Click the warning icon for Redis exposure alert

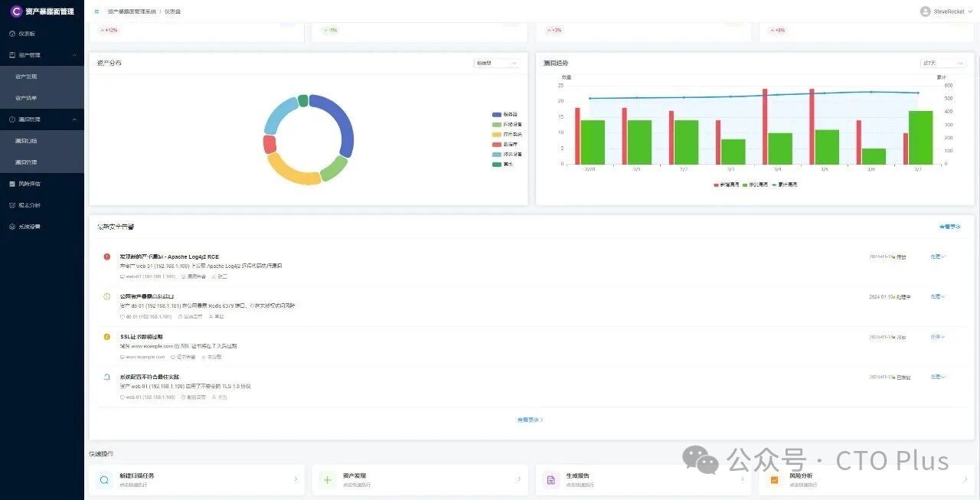tap(106, 296)
